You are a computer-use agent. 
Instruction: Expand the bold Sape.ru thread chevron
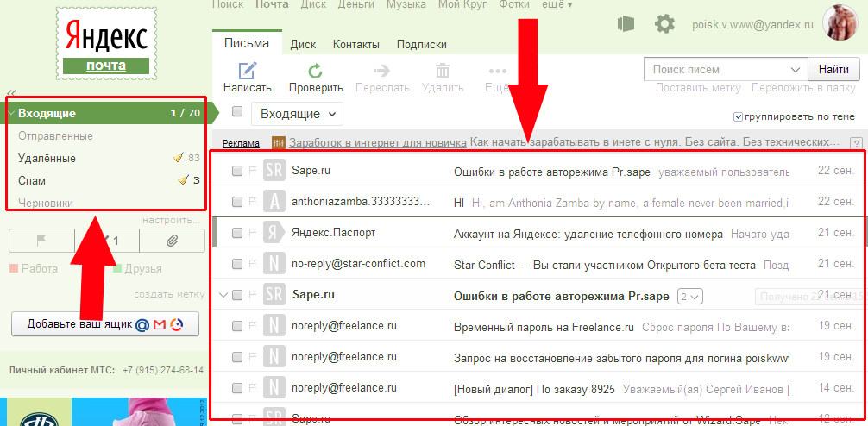[x=223, y=296]
